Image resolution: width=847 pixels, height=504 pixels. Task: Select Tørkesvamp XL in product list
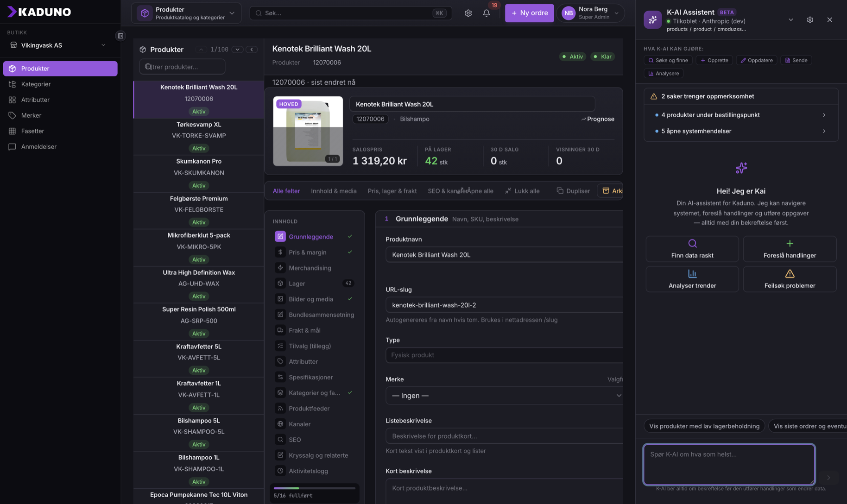pyautogui.click(x=199, y=137)
